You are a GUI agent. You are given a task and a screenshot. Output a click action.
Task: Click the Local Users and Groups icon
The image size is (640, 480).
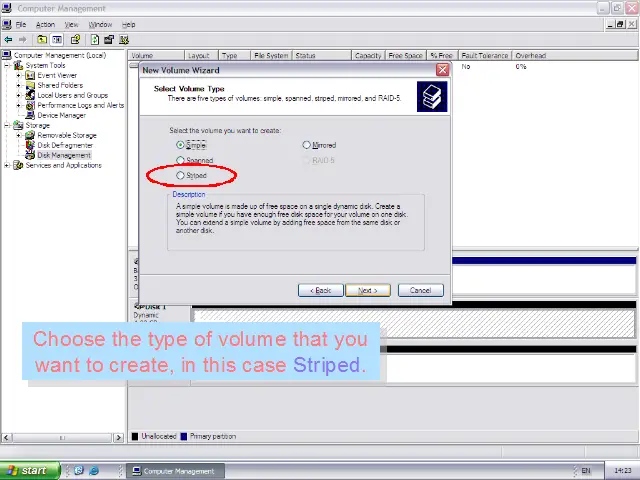click(30, 95)
